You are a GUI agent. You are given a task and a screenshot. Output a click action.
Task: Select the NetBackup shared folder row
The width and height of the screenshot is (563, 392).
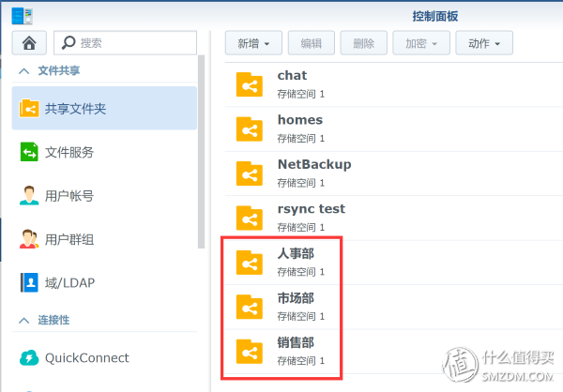pyautogui.click(x=394, y=173)
